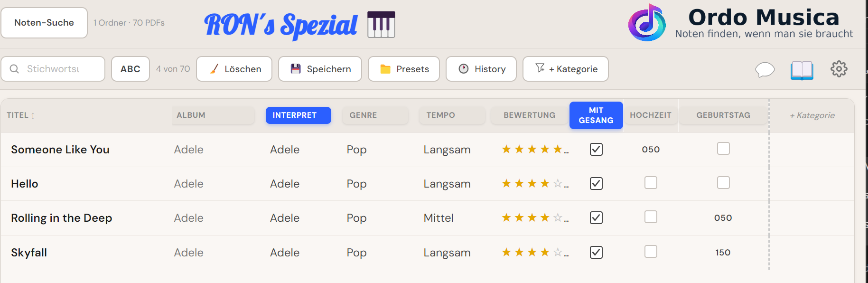Screen dimensions: 868x283
Task: Open Presets folder button
Action: pos(404,69)
